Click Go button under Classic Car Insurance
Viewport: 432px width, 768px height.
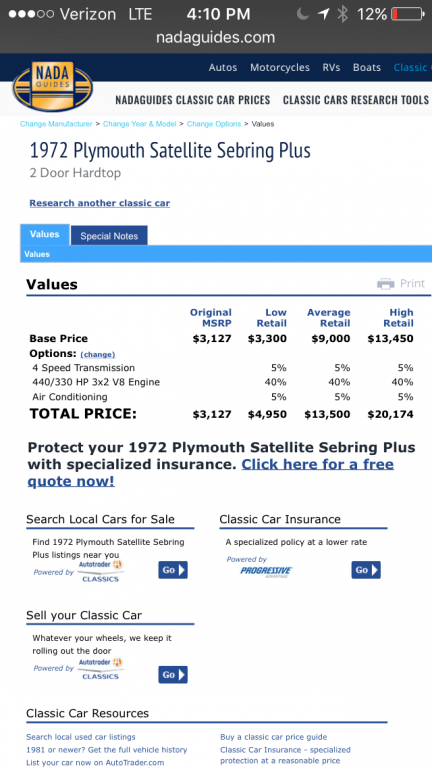[366, 570]
